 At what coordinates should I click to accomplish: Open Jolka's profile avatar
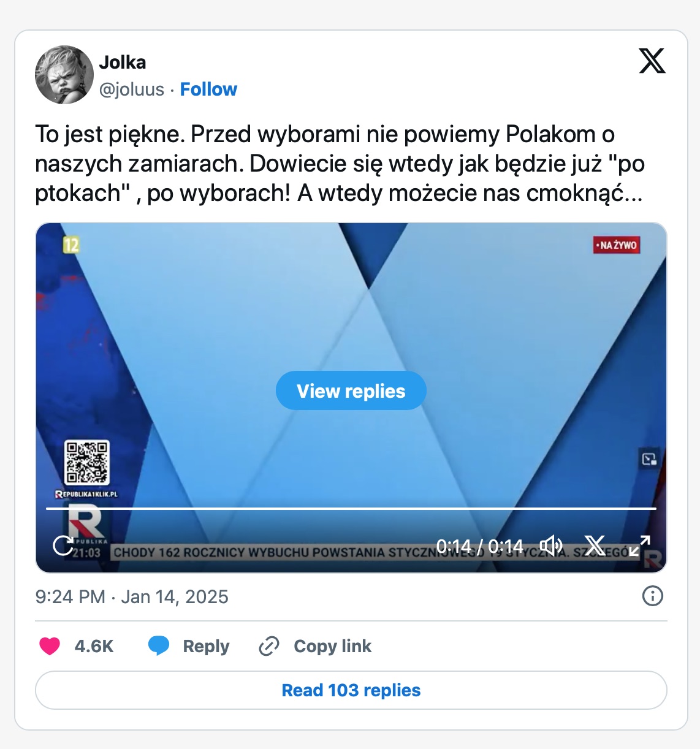coord(64,75)
